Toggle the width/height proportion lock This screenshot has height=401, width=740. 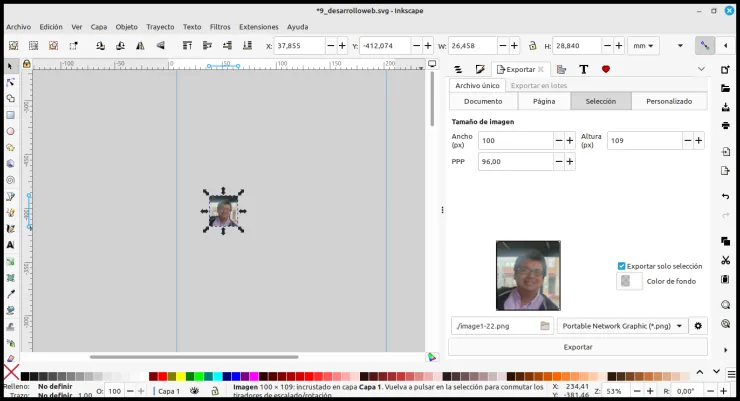532,46
